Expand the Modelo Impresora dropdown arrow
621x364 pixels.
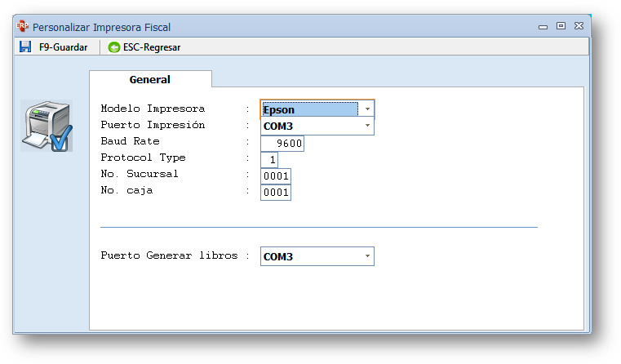click(x=367, y=109)
